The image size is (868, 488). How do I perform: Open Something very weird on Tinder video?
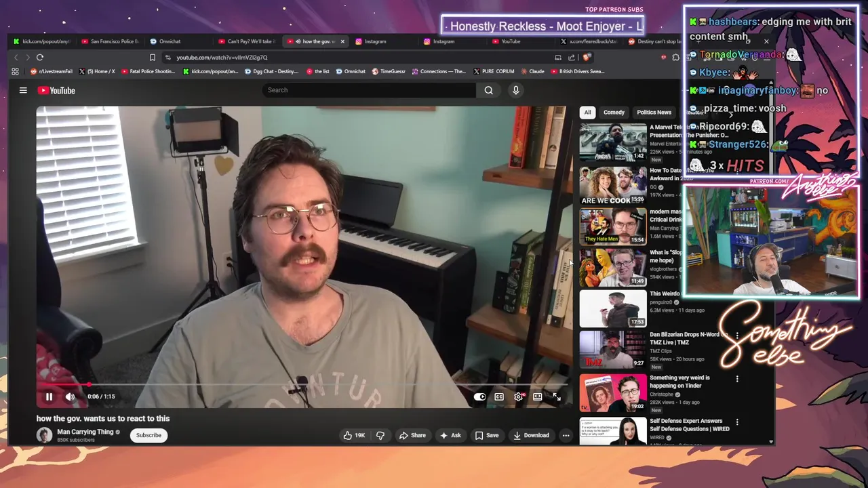(x=613, y=392)
